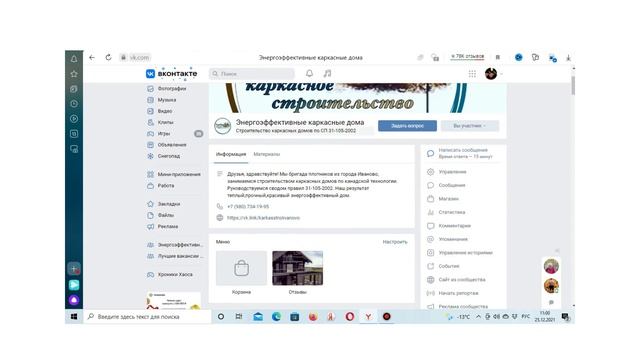
Task: Open Упоминания in community panel
Action: pyautogui.click(x=447, y=239)
